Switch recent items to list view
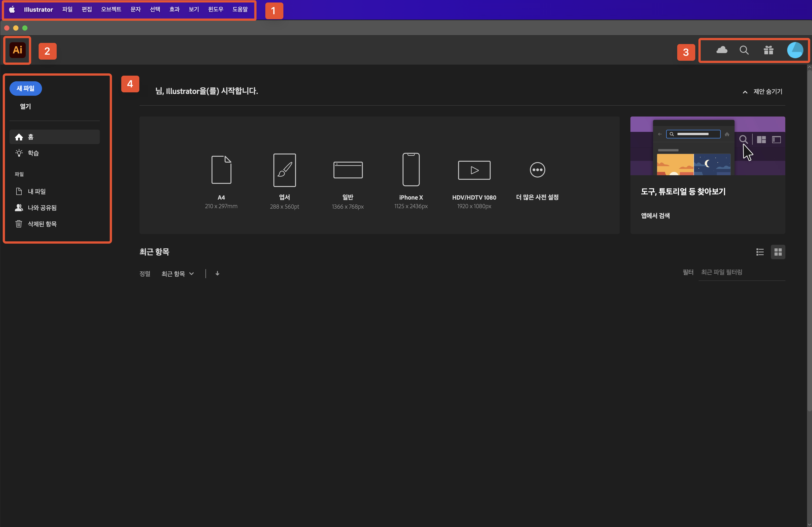Screen dimensions: 812x527 point(760,252)
